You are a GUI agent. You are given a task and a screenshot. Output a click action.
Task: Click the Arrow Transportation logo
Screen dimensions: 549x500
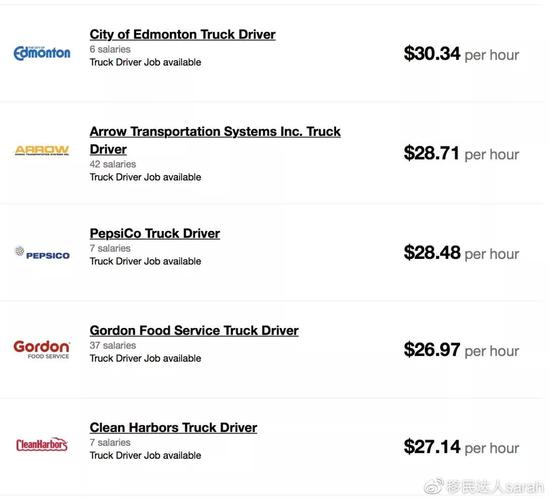tap(42, 150)
